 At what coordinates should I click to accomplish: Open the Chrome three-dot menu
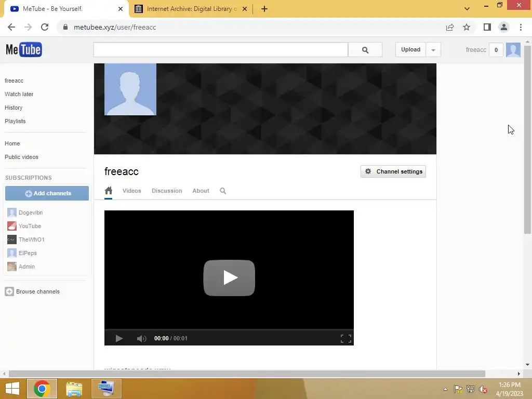pos(521,27)
